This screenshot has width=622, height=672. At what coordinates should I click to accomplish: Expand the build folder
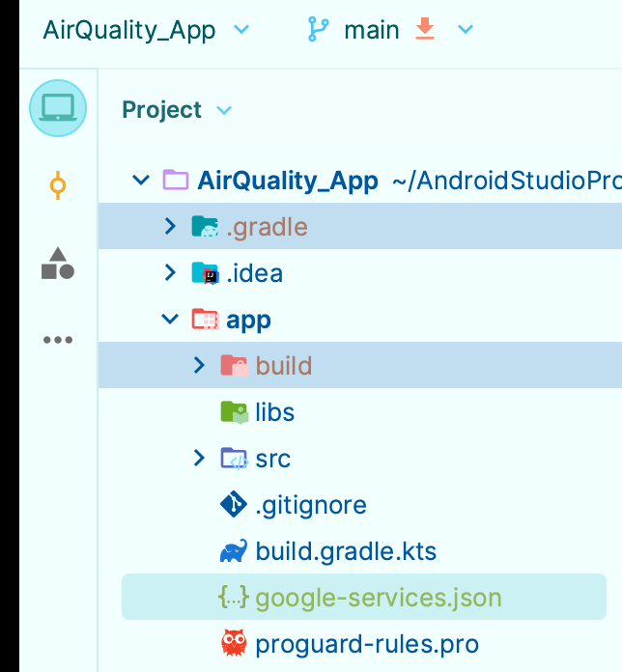point(199,365)
